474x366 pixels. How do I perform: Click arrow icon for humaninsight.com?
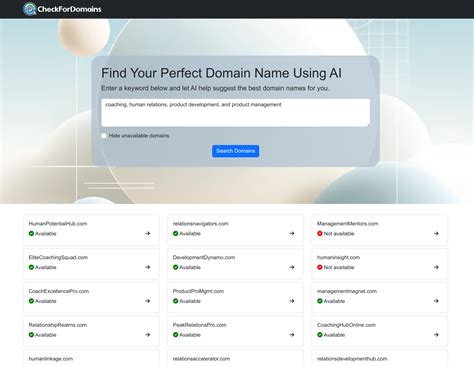click(436, 267)
